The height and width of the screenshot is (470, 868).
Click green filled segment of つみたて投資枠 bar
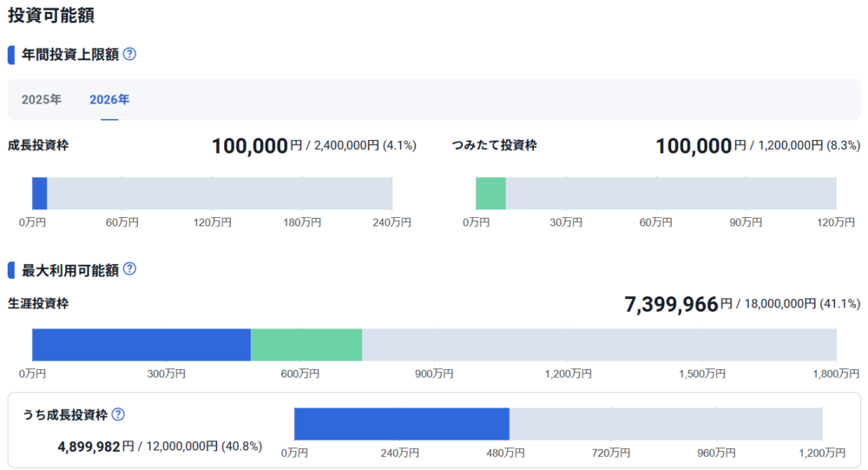(x=490, y=193)
